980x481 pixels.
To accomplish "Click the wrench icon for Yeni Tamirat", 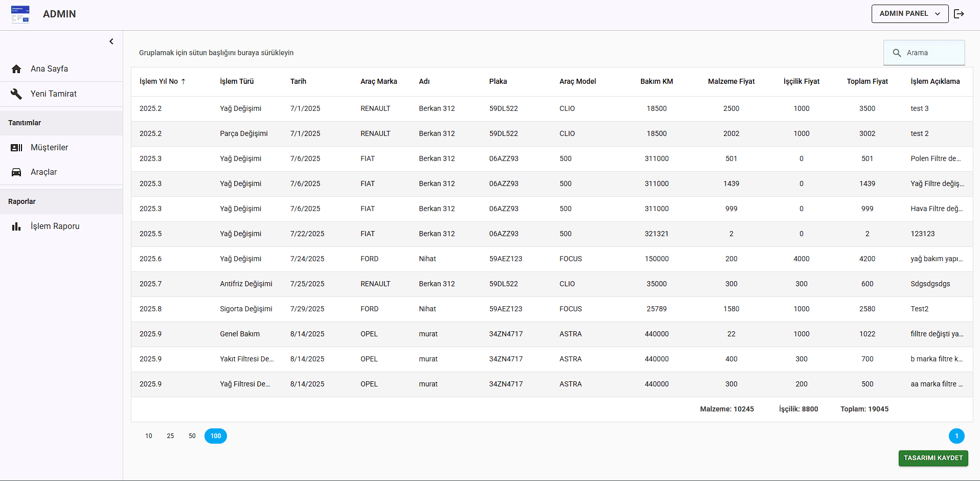I will click(16, 94).
